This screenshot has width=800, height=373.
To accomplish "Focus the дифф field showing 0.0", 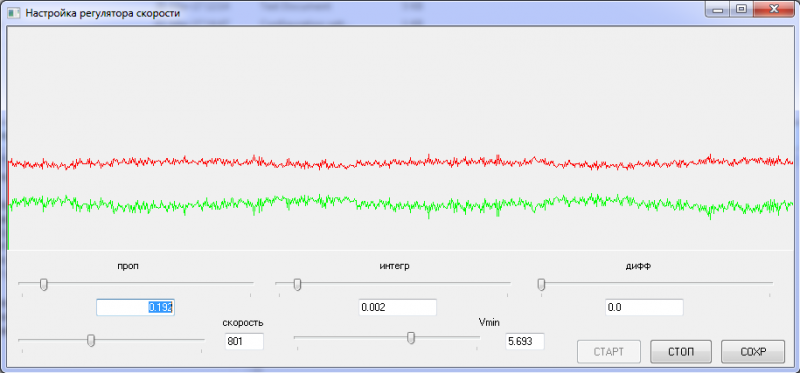I will tap(644, 308).
